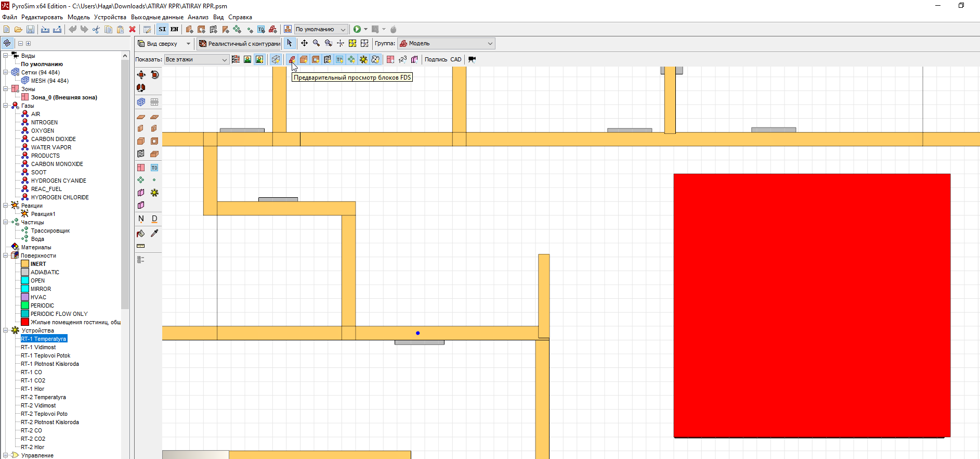Open the 'Выходные данные' menu

[157, 17]
